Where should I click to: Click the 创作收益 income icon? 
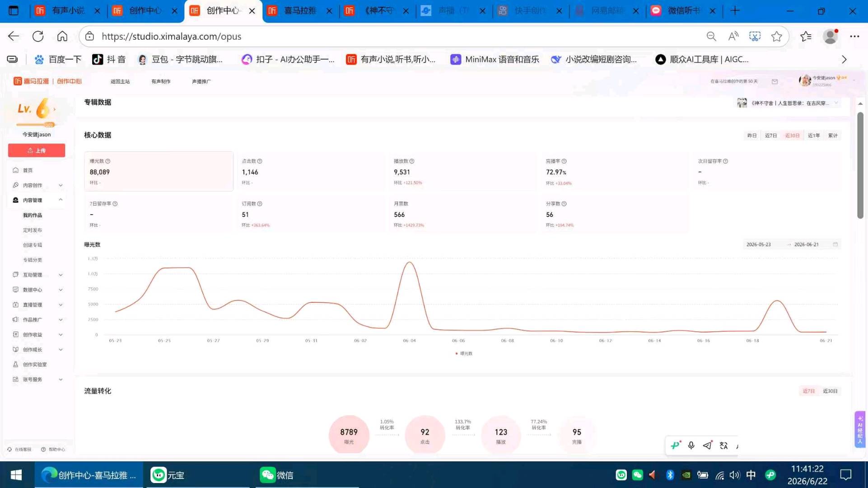(16, 334)
